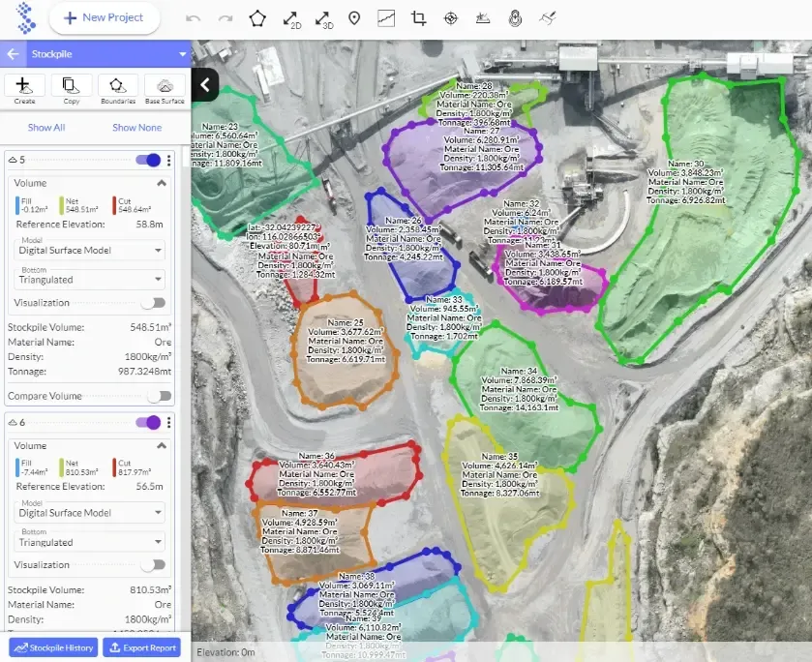Image resolution: width=812 pixels, height=662 pixels.
Task: Enable Compare Volume for stockpile 5
Action: (159, 396)
